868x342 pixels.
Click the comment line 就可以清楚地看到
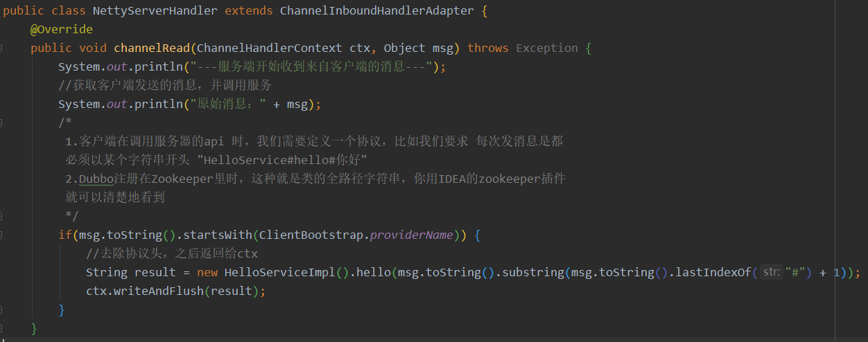tap(115, 197)
